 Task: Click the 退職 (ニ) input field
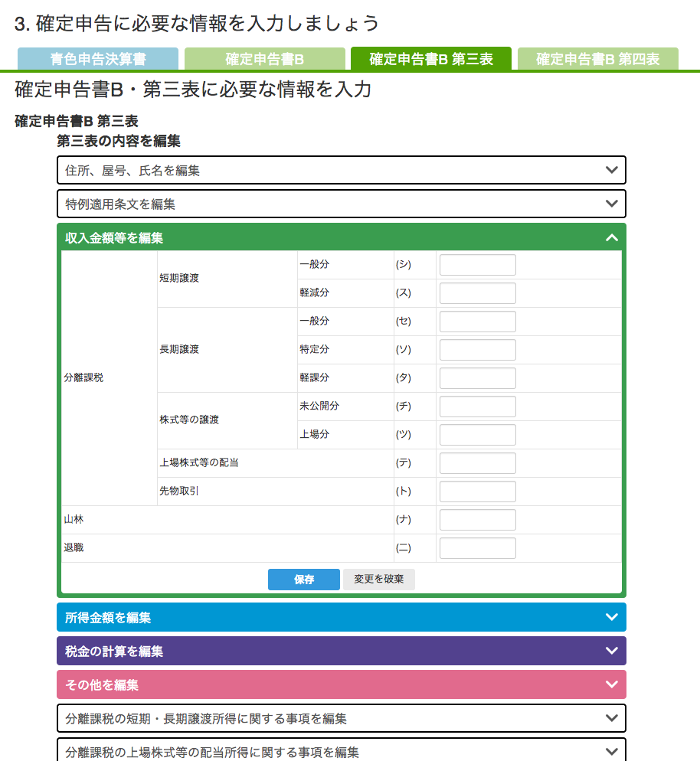click(x=477, y=548)
